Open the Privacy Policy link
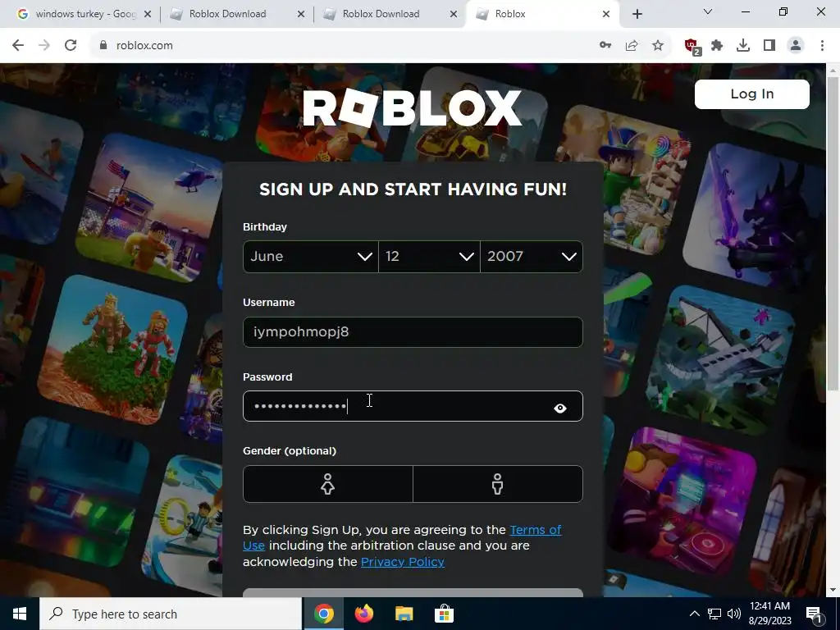The height and width of the screenshot is (630, 840). click(x=402, y=561)
